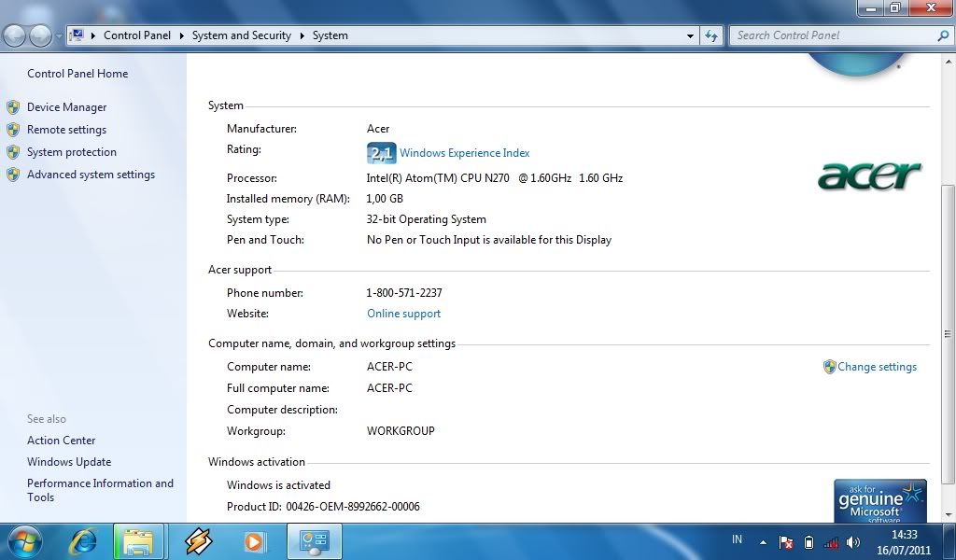
Task: Open Remote settings link
Action: coord(66,130)
